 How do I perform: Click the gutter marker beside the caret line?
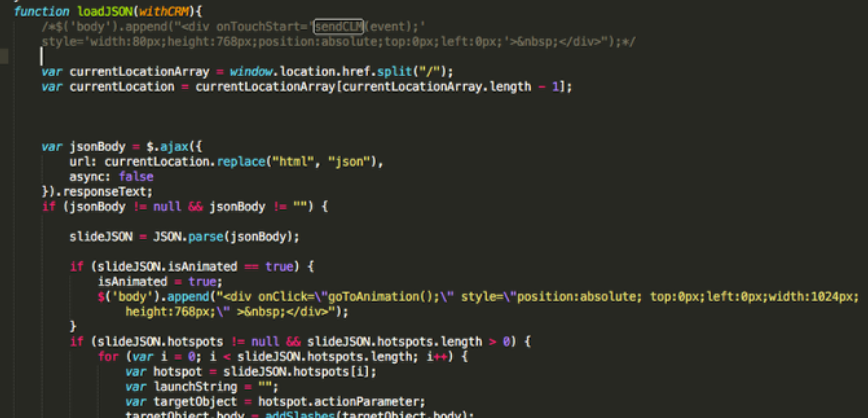coord(4,57)
